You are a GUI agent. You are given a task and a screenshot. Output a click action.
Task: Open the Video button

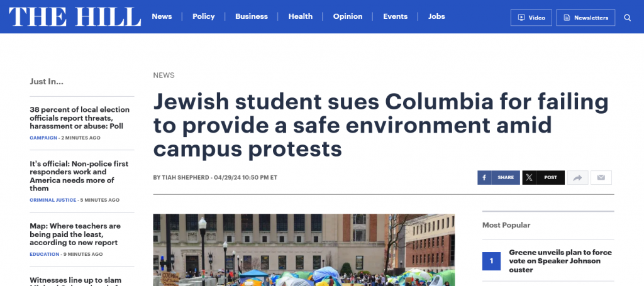531,18
